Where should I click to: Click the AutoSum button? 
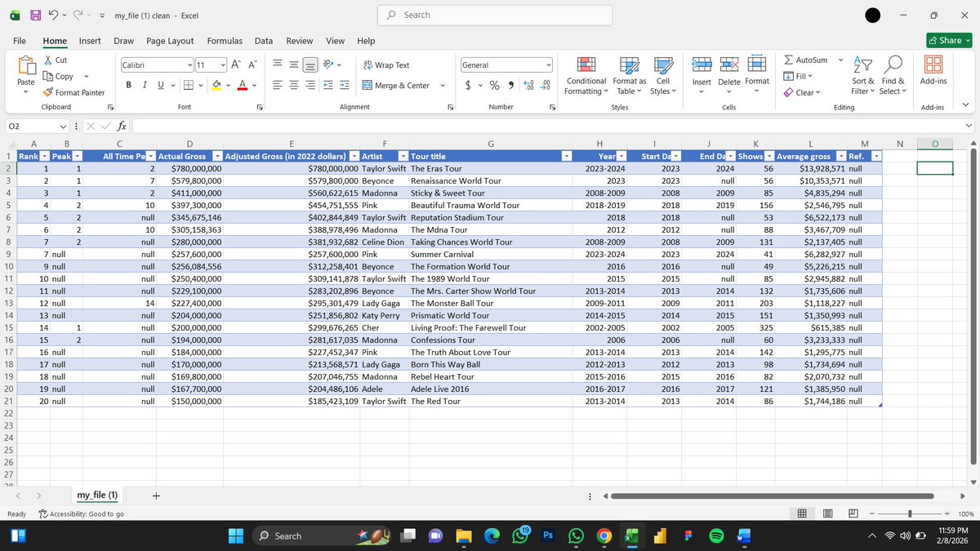click(x=805, y=60)
